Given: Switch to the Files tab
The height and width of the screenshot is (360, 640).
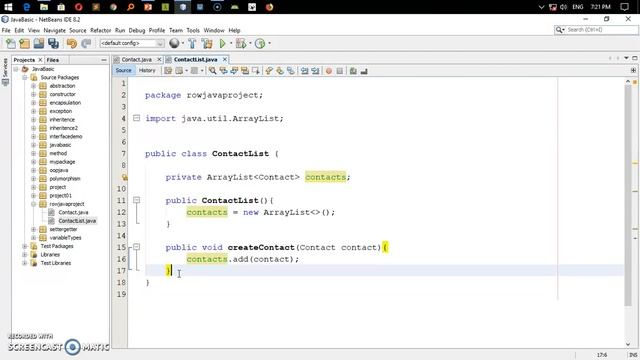Looking at the screenshot, I should (x=53, y=60).
